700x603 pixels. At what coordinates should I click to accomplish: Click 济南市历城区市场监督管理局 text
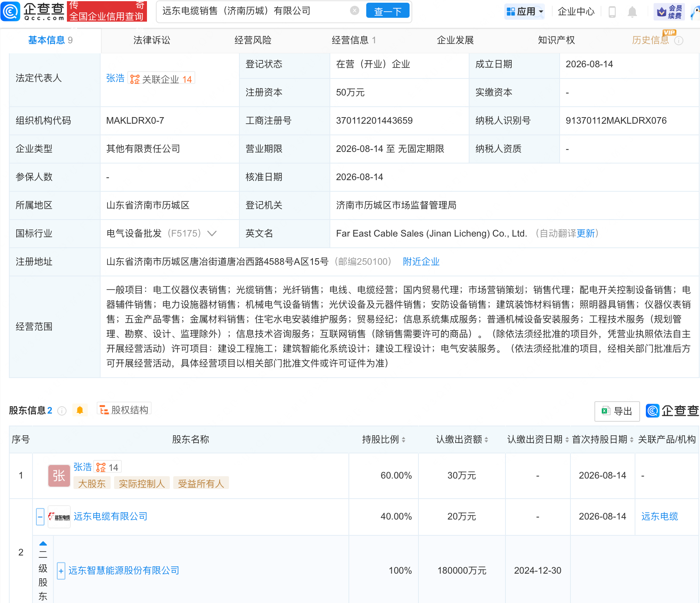tap(396, 205)
